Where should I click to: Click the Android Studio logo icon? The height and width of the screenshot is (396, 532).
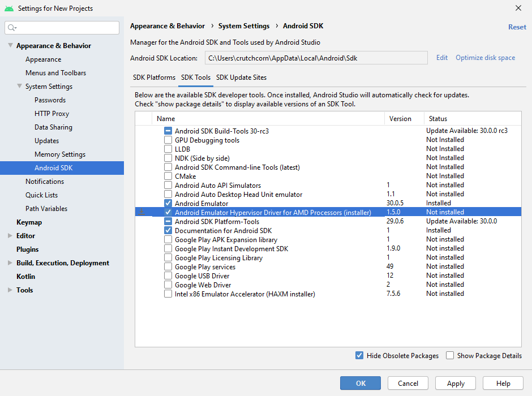tap(9, 8)
